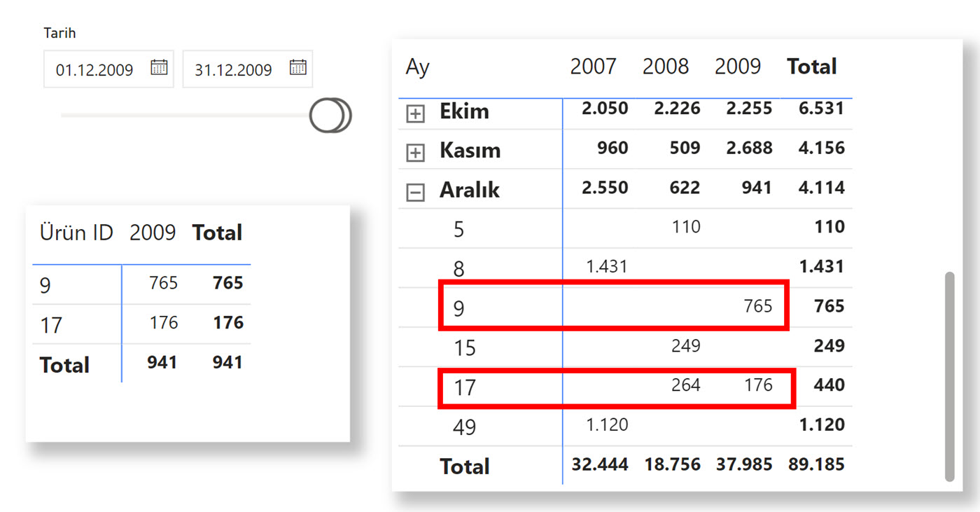980x512 pixels.
Task: Select product row 15 under Aralık
Action: [x=465, y=347]
